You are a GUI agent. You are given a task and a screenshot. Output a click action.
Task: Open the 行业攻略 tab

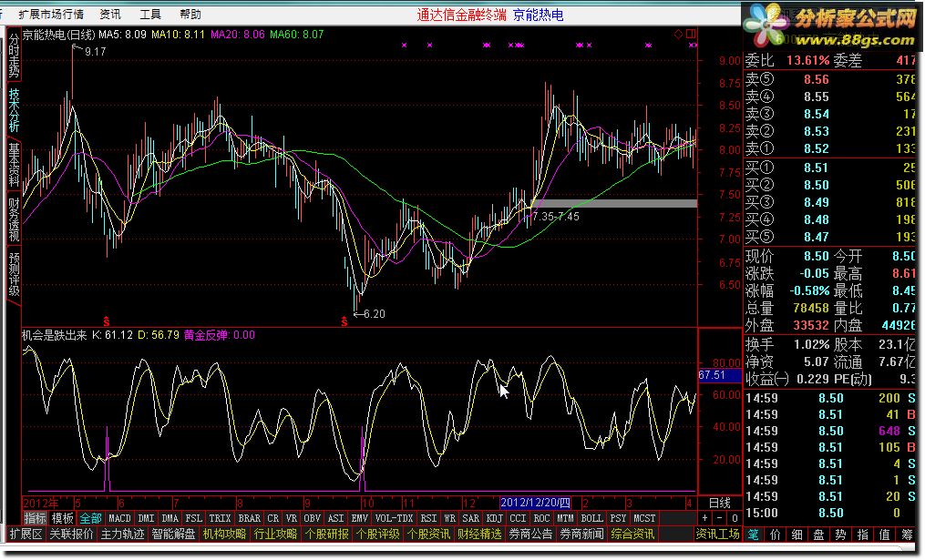click(275, 535)
